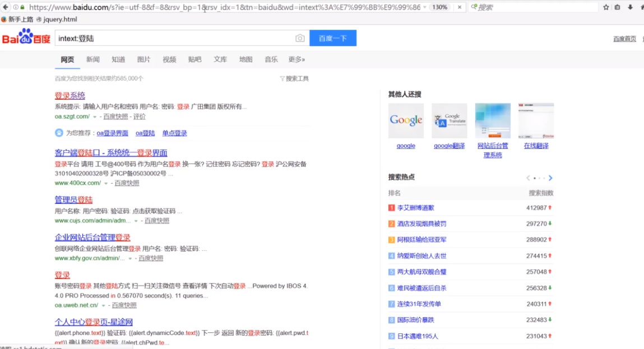Image resolution: width=644 pixels, height=349 pixels.
Task: Open the 登录系统 search result
Action: point(70,96)
